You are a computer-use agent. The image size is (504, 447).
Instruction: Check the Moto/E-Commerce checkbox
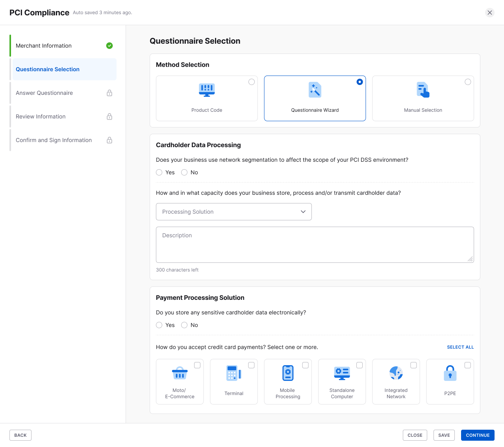(197, 365)
